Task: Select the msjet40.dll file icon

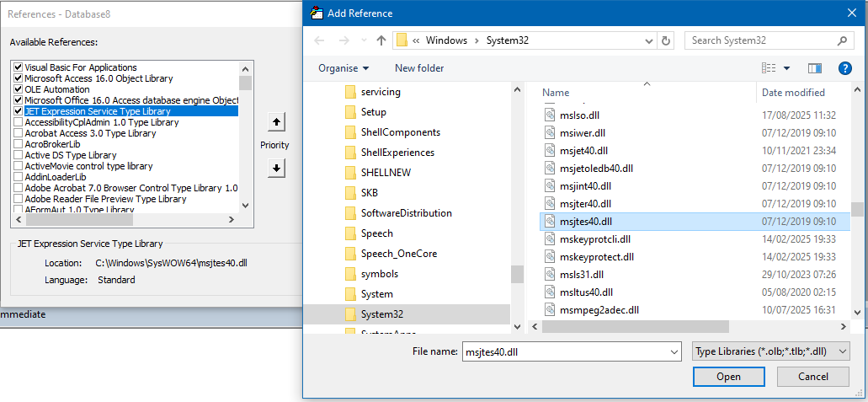Action: tap(550, 151)
